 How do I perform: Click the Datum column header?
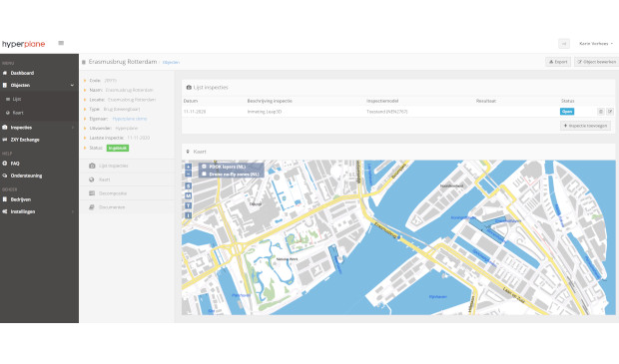click(x=191, y=101)
